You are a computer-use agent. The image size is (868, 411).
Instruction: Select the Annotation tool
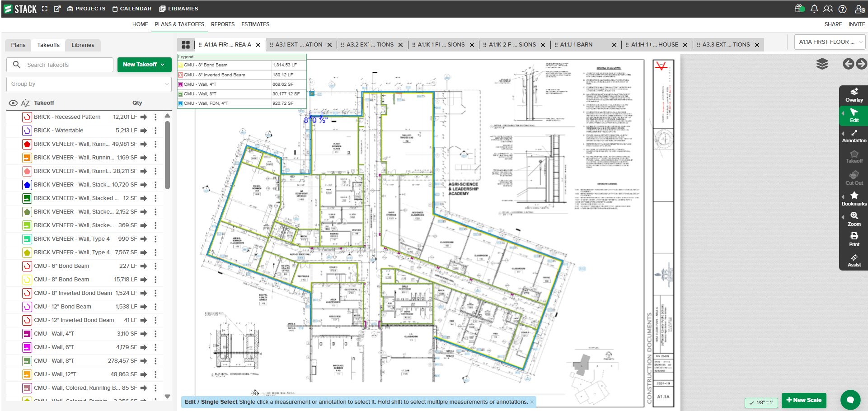point(854,136)
